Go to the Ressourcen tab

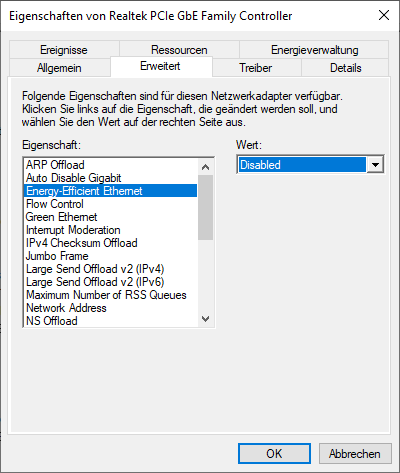click(x=179, y=50)
